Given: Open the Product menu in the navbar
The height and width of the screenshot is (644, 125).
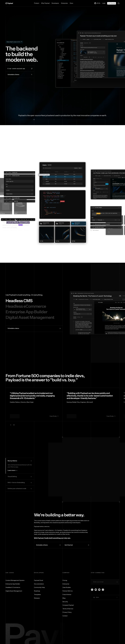Looking at the screenshot, I should point(36,3).
